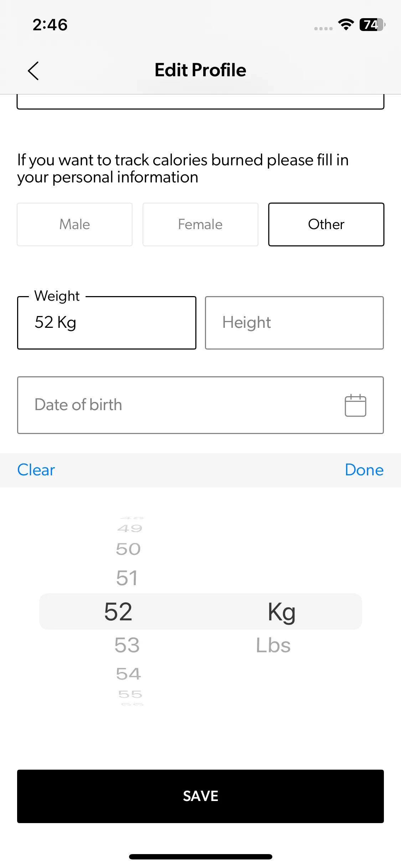The width and height of the screenshot is (401, 868).
Task: Select Male gender option
Action: pyautogui.click(x=74, y=224)
